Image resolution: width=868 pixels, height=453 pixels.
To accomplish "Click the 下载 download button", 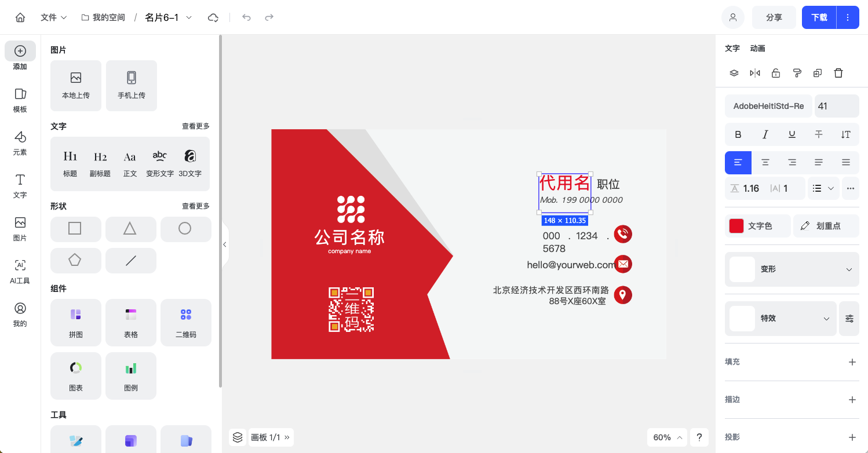I will pos(819,17).
